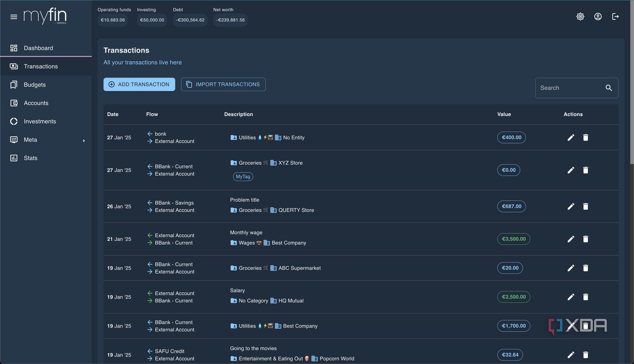Delete the Salary €2,500.00 transaction
Image resolution: width=634 pixels, height=364 pixels.
pyautogui.click(x=586, y=297)
